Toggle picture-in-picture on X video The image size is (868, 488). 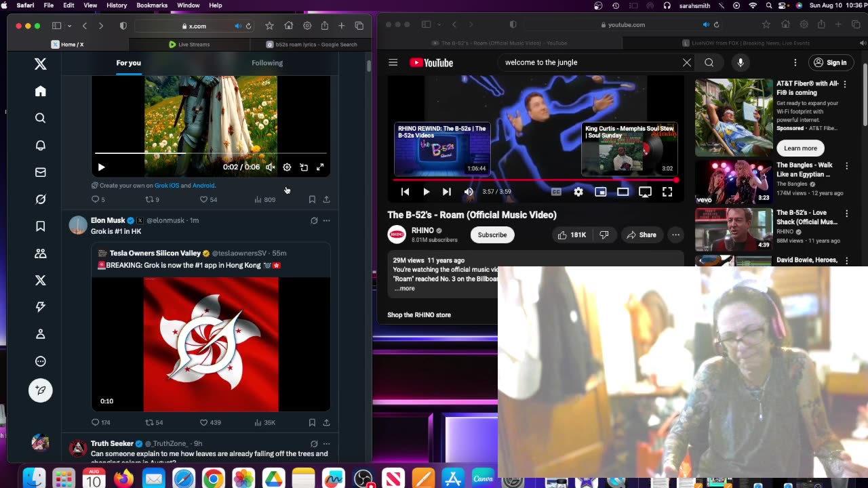click(304, 167)
